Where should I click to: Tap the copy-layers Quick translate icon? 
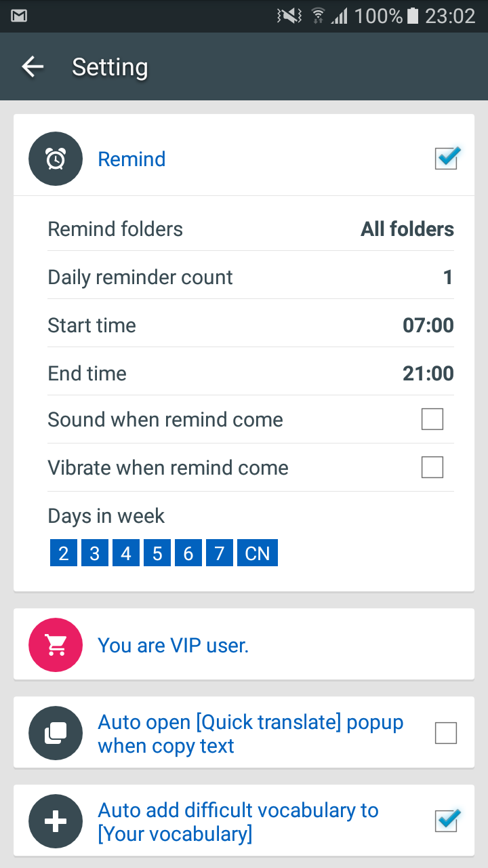point(56,734)
